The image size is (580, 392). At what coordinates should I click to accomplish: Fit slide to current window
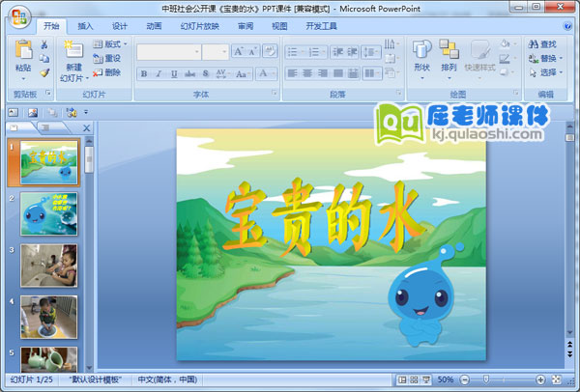click(x=557, y=379)
